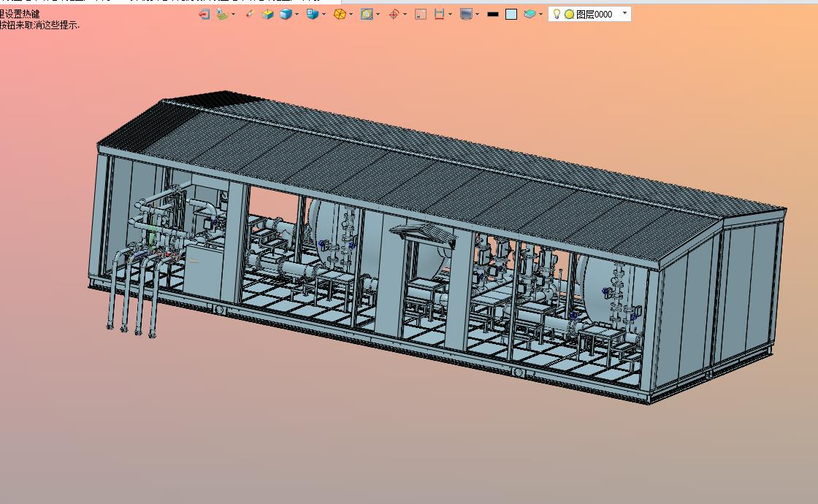Open dropdown arrow beside view orientation cube
This screenshot has width=818, height=504.
[324, 15]
